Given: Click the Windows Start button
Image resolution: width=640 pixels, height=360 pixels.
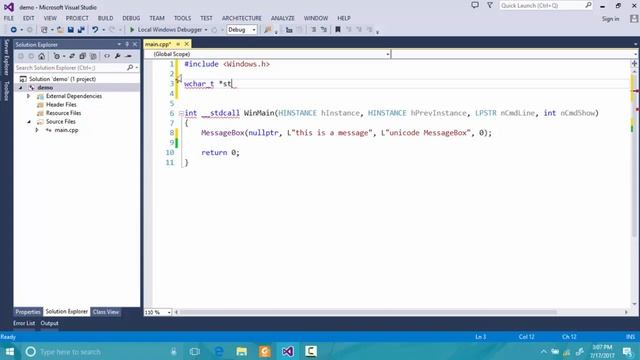Looking at the screenshot, I should coord(10,351).
